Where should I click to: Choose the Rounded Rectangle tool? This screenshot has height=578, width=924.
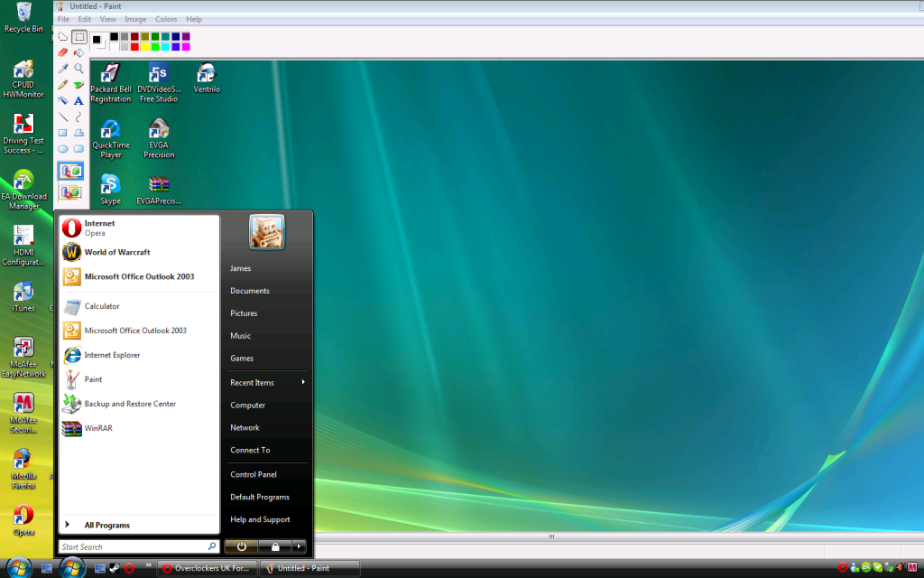[79, 149]
